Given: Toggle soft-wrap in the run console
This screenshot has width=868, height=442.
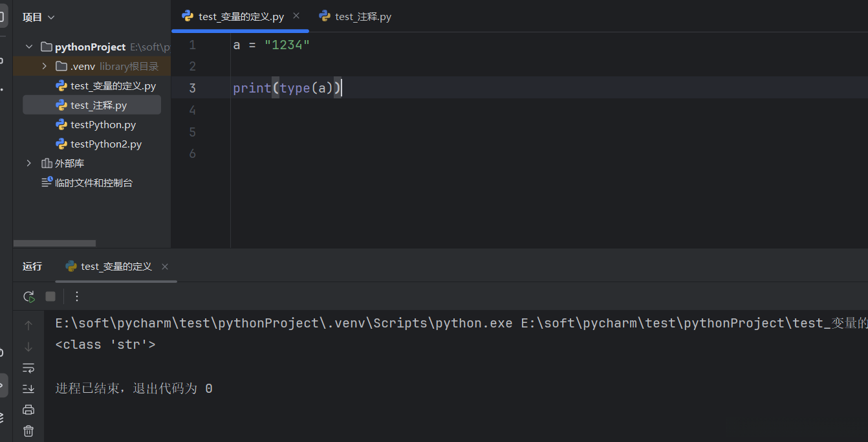Looking at the screenshot, I should pos(28,368).
